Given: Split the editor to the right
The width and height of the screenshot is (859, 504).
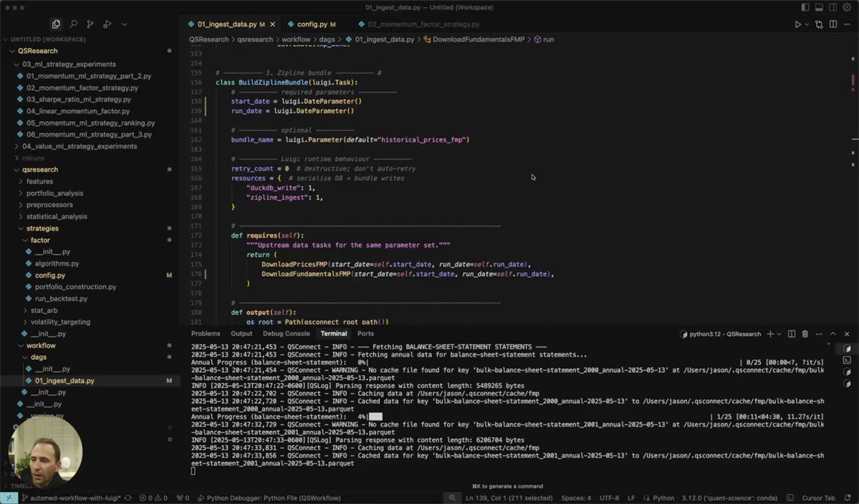Looking at the screenshot, I should click(x=833, y=24).
